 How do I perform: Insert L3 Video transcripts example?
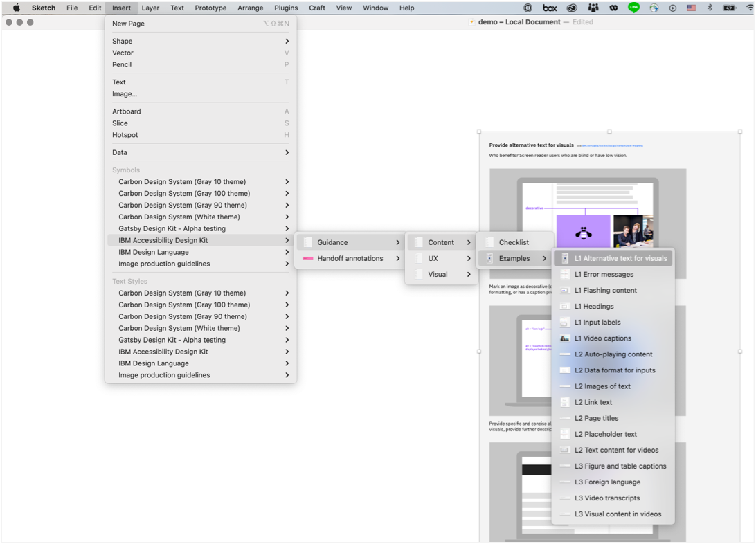click(613, 498)
